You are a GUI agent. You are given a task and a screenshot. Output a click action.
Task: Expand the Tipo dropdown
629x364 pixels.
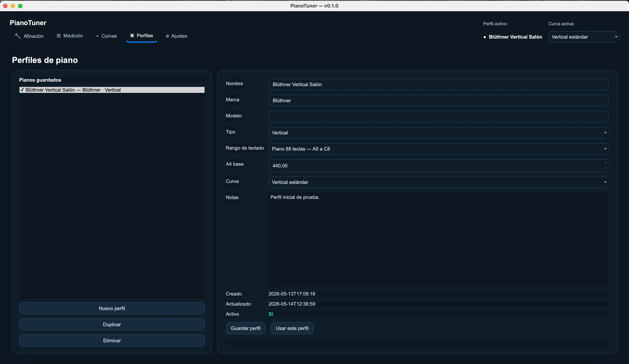click(438, 133)
